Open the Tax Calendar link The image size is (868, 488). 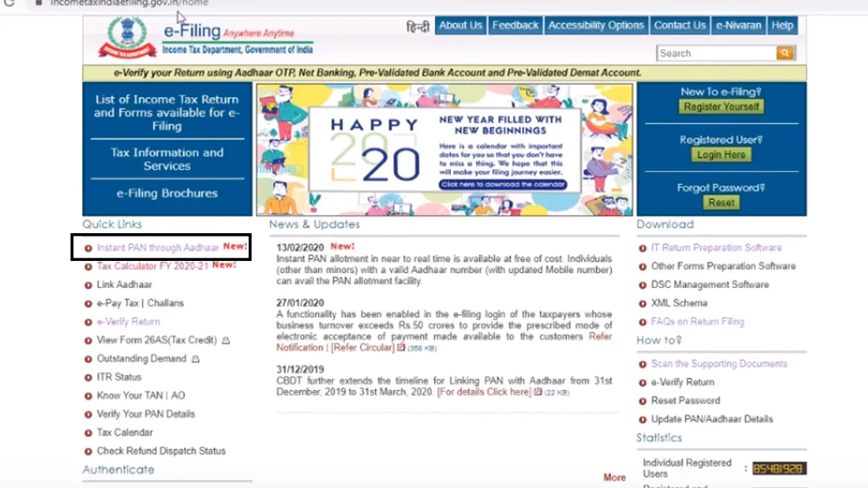click(x=125, y=432)
